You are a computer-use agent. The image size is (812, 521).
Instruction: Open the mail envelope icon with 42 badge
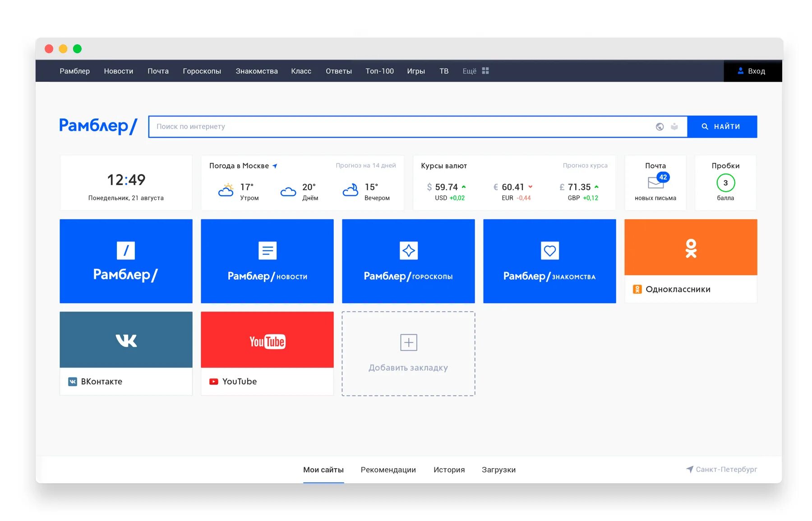tap(658, 181)
